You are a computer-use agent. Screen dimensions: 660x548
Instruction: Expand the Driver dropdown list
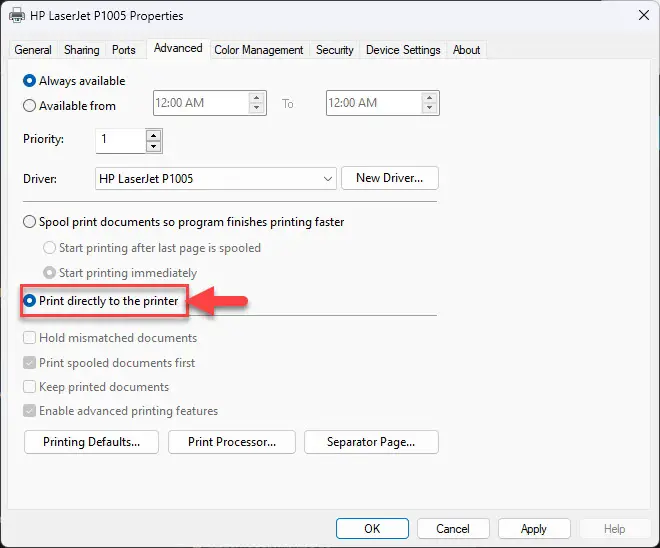[x=327, y=178]
